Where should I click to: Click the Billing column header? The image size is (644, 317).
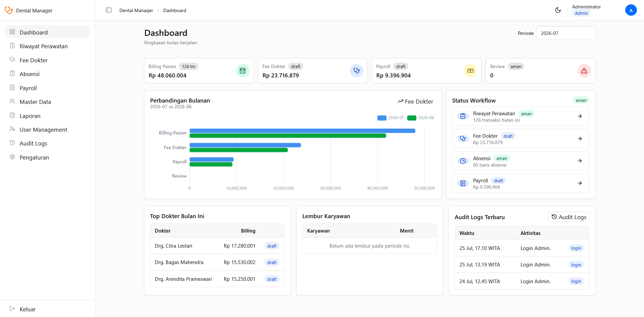(248, 231)
